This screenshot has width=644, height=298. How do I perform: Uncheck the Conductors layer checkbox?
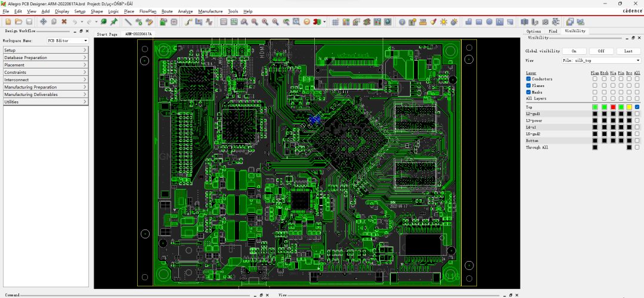pos(528,79)
